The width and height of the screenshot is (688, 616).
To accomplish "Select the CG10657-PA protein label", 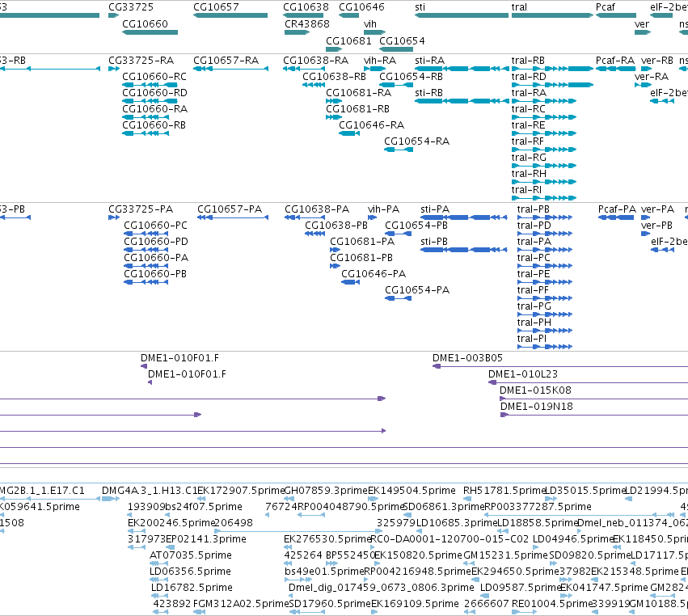I will click(x=230, y=209).
